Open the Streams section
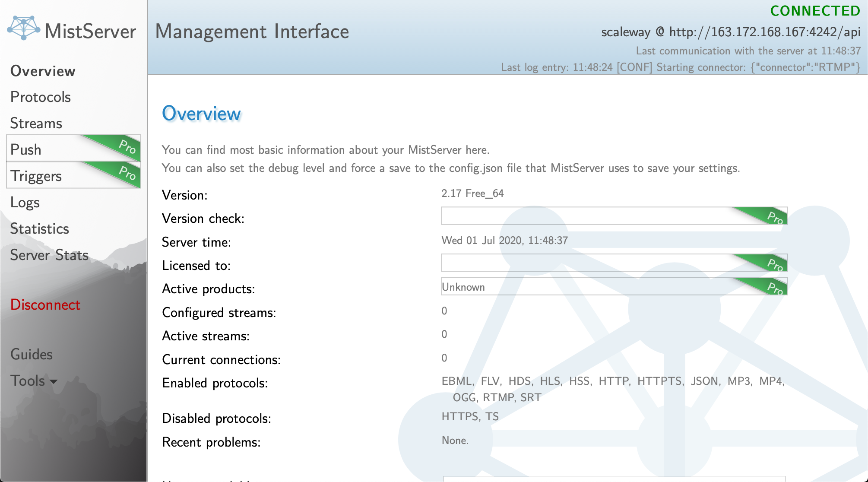Screen dimensions: 868x482 36,124
